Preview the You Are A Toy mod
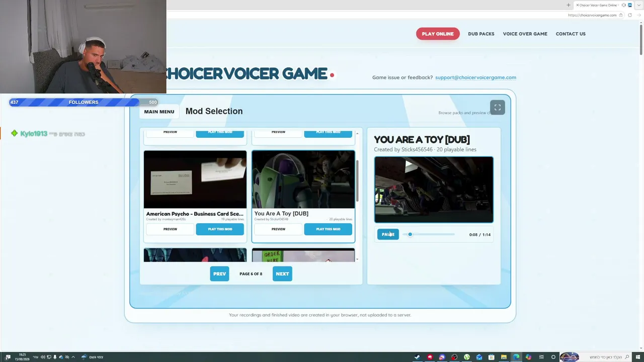Image resolution: width=644 pixels, height=362 pixels. coord(278,229)
